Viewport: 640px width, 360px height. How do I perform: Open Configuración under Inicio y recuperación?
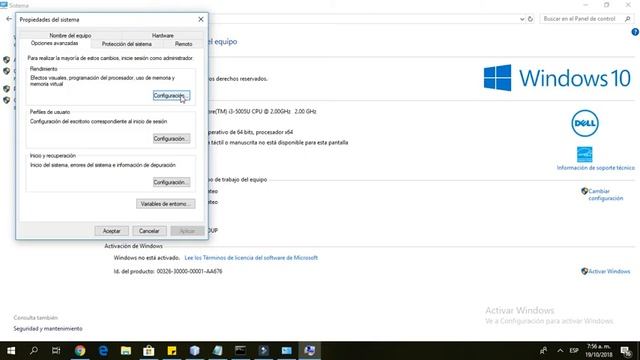click(x=171, y=182)
